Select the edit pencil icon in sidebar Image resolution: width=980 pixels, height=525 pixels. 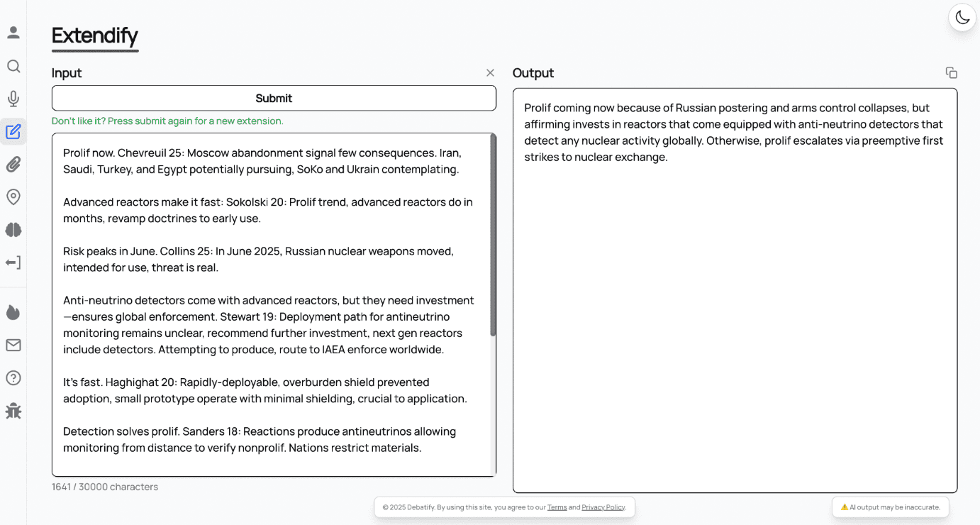coord(13,132)
